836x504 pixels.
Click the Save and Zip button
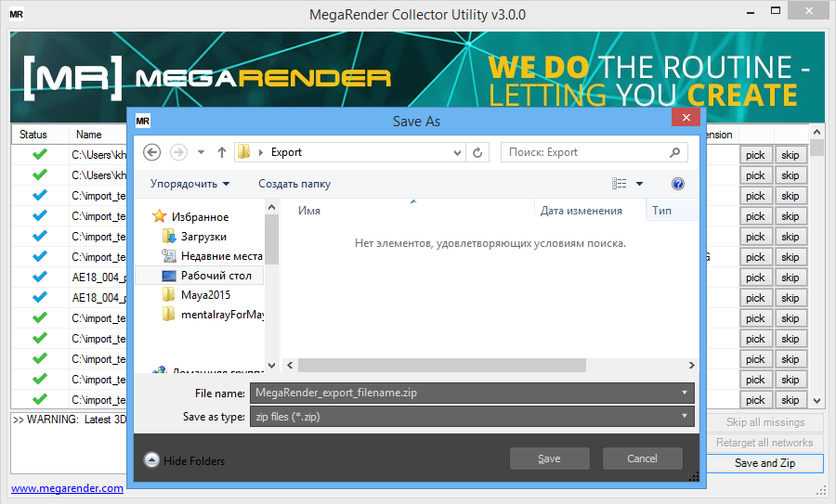click(765, 463)
